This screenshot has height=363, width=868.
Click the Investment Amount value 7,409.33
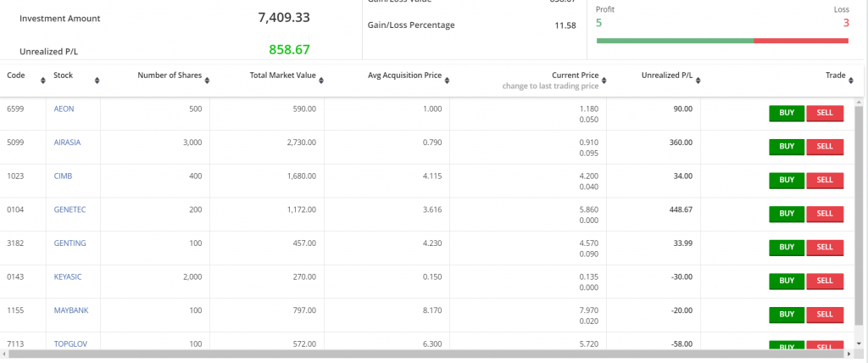point(284,17)
